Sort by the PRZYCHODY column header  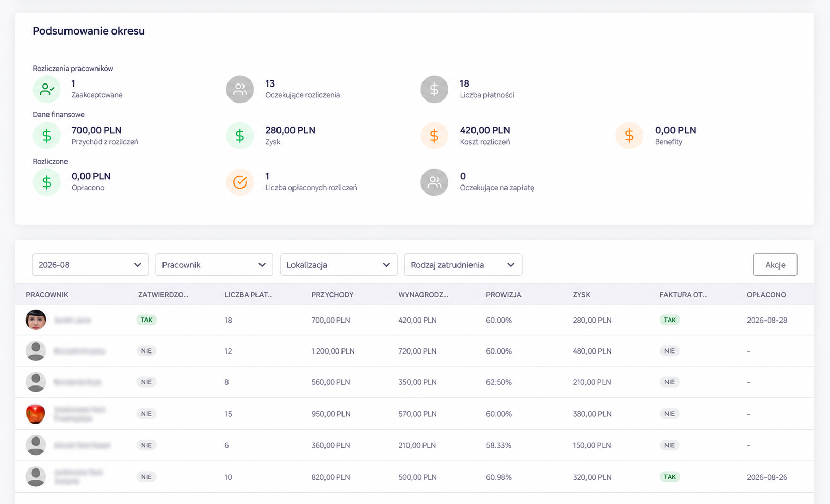[x=332, y=295]
